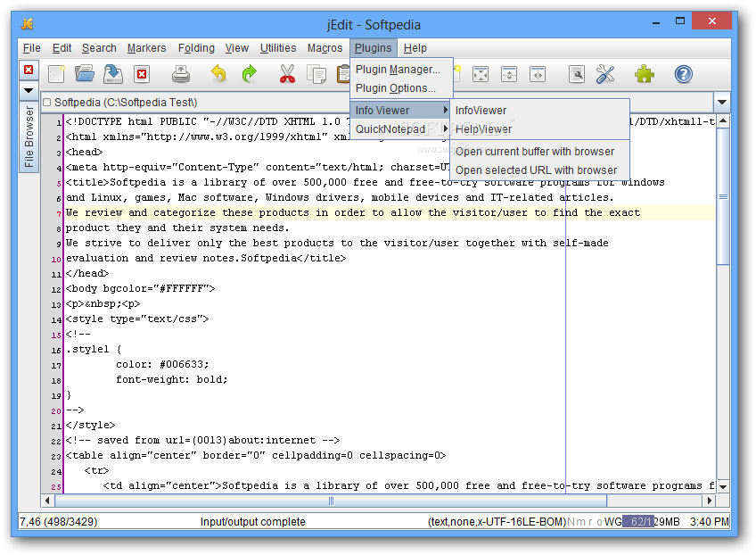Screen dimensions: 756x555
Task: Open the Markers menu
Action: tap(146, 48)
